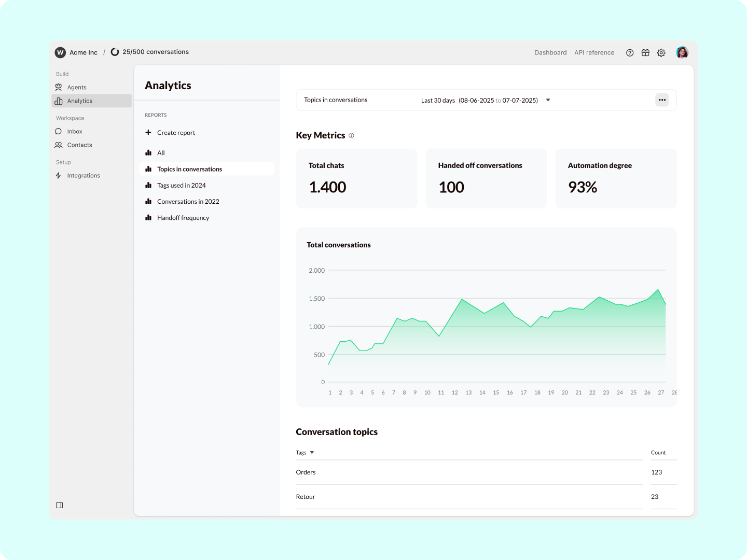Open the API reference link
Screen dimensions: 747x560
click(594, 52)
